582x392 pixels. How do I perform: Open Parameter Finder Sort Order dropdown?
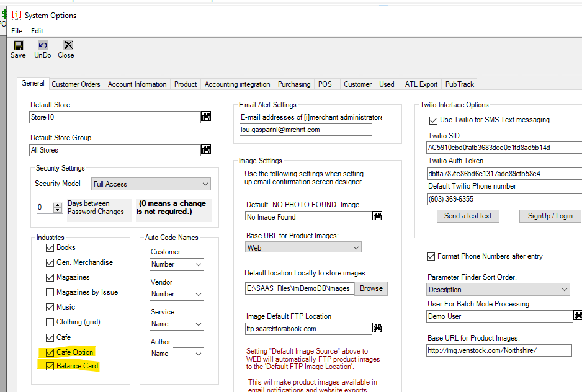coord(498,290)
